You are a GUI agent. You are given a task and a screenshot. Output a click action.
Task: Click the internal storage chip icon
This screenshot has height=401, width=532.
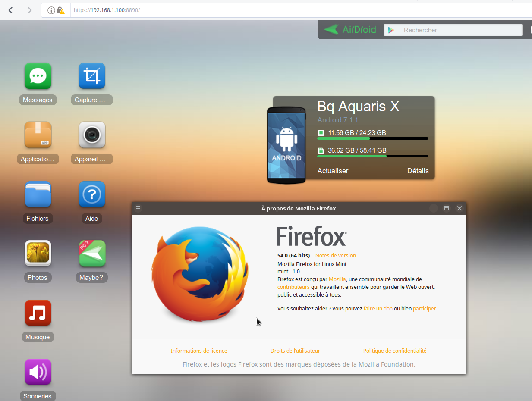click(321, 133)
